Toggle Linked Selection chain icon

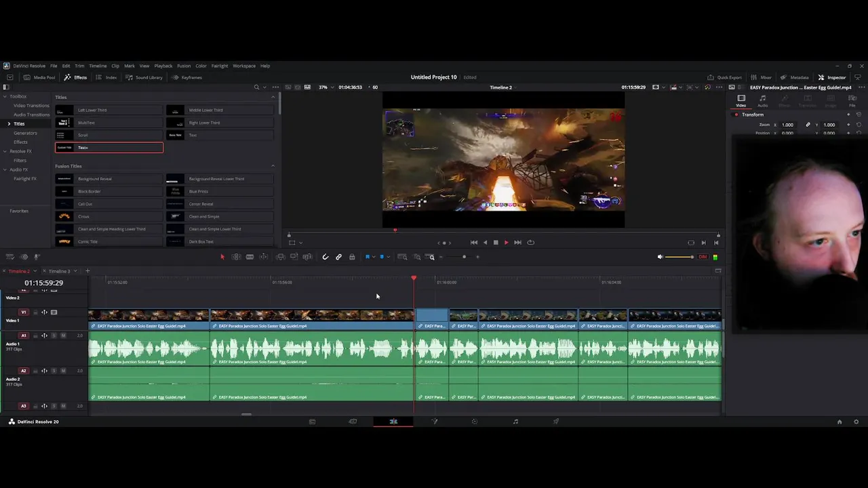338,257
